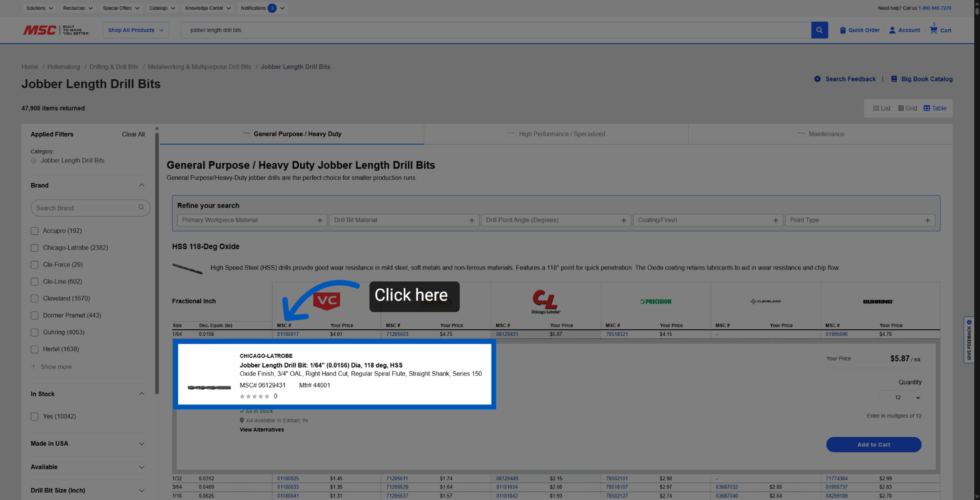Click the Chicago-Latrobe brand logo
Image resolution: width=980 pixels, height=500 pixels.
[x=546, y=302]
